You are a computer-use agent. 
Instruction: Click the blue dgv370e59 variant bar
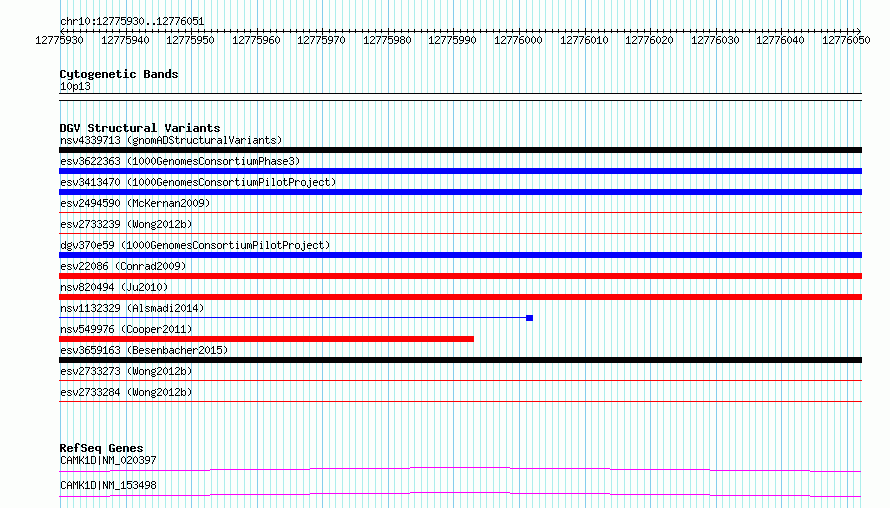460,255
